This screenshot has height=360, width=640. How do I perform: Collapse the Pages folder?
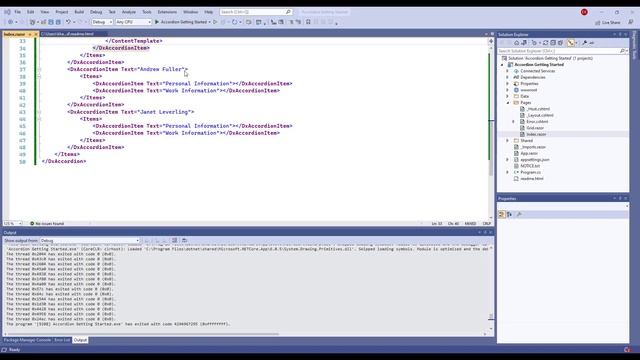pyautogui.click(x=508, y=103)
